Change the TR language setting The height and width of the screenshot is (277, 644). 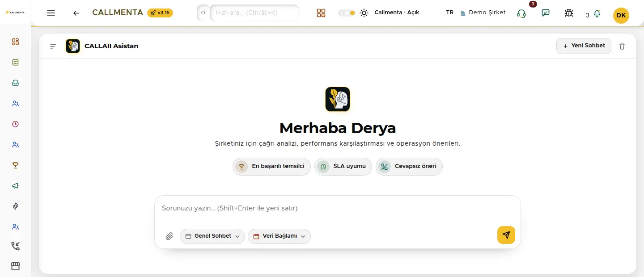450,13
